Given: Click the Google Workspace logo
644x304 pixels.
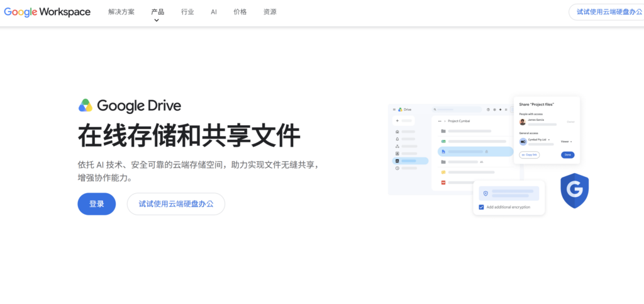Looking at the screenshot, I should point(47,12).
